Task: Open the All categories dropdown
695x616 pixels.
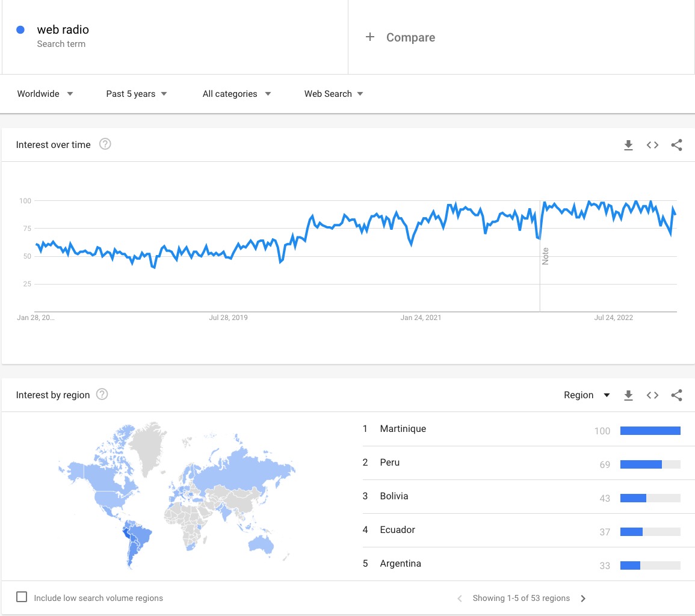Action: pos(236,94)
